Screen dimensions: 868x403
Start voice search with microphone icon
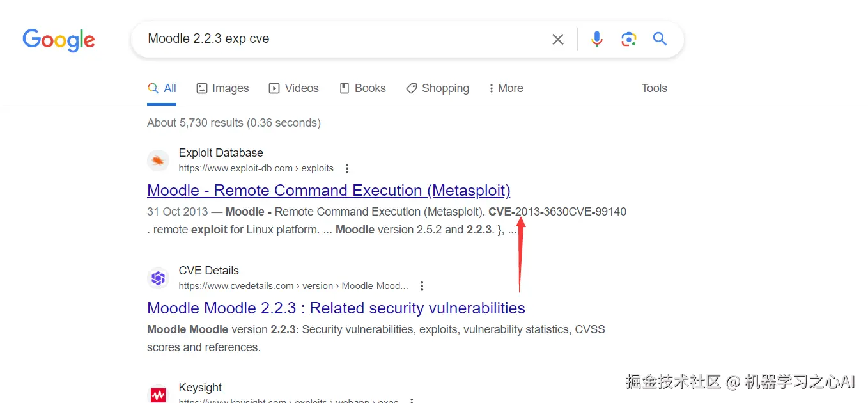(597, 40)
